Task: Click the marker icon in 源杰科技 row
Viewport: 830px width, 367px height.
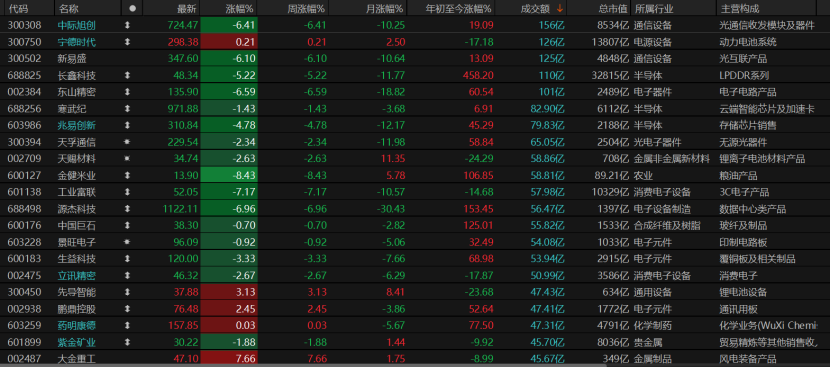Action: click(x=127, y=209)
